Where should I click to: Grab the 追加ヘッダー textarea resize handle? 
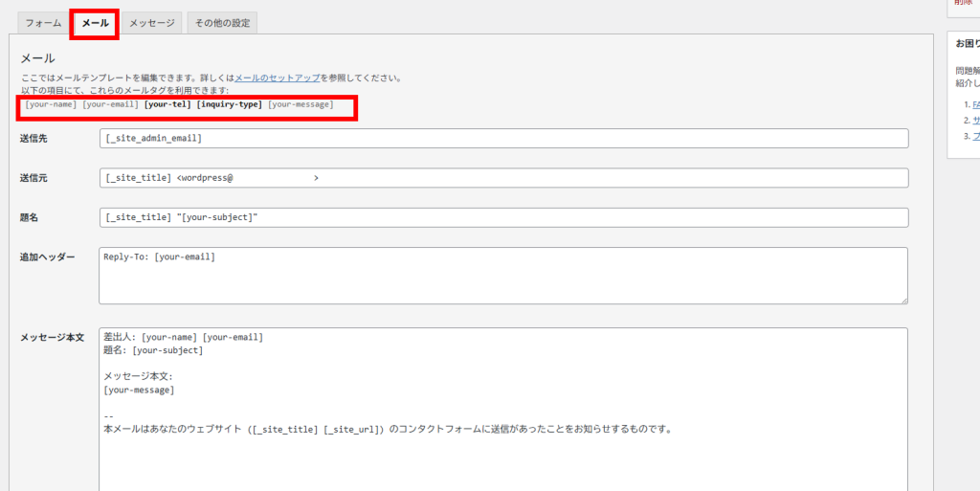902,300
